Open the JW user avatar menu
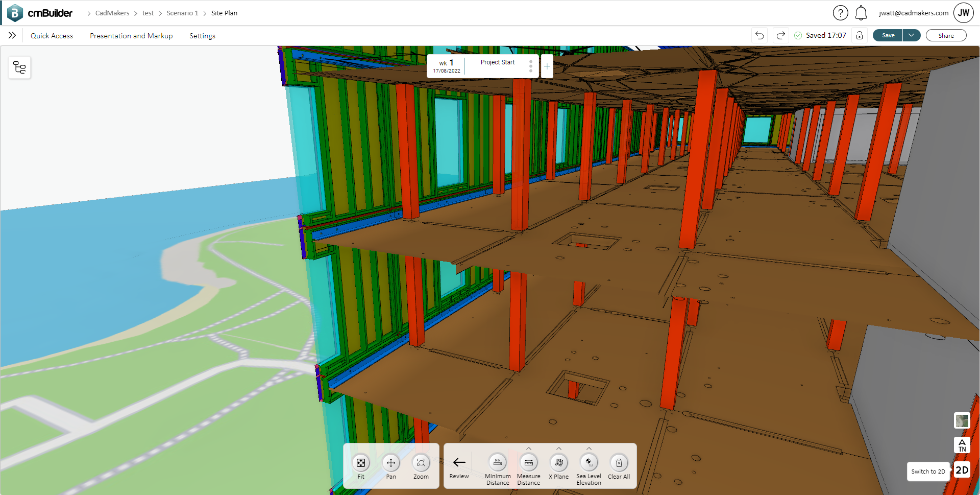 (x=963, y=13)
